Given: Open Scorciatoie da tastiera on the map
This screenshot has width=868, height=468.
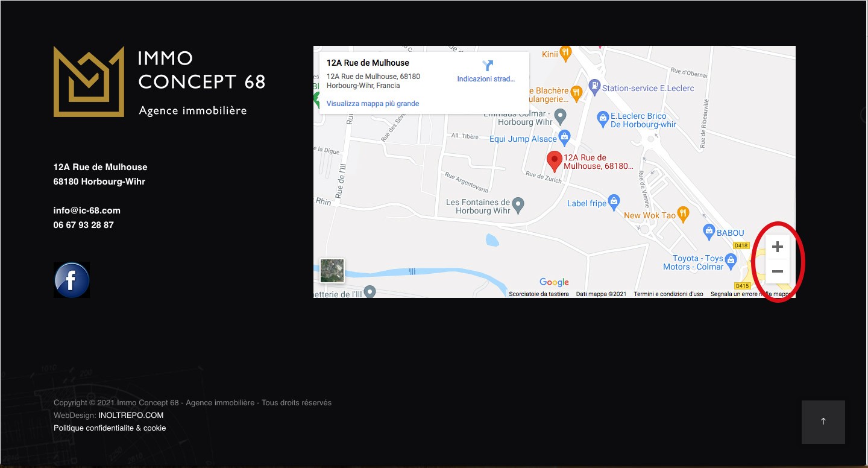Looking at the screenshot, I should (539, 294).
